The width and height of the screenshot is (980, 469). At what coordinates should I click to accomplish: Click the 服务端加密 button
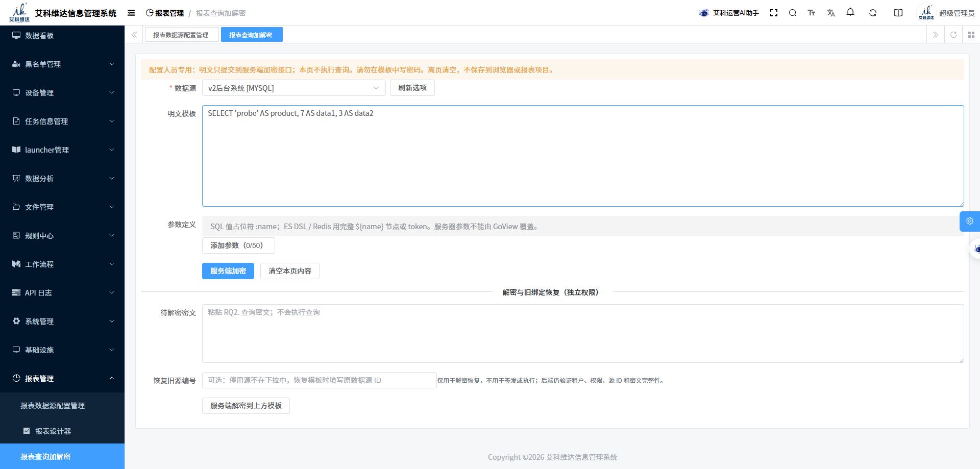[228, 271]
